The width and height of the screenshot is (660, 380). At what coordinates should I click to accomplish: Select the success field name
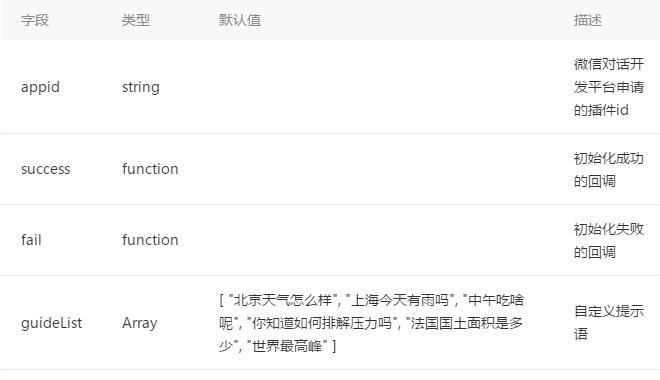pyautogui.click(x=45, y=169)
